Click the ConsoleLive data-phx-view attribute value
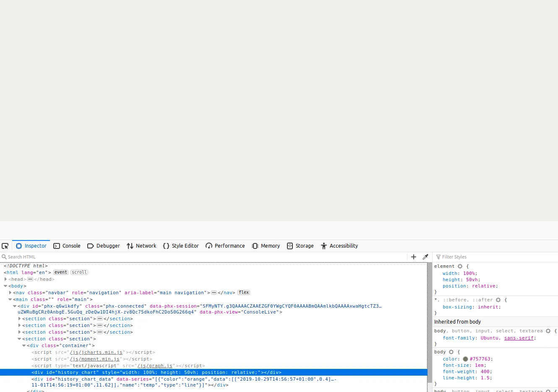The image size is (558, 392). pyautogui.click(x=260, y=312)
